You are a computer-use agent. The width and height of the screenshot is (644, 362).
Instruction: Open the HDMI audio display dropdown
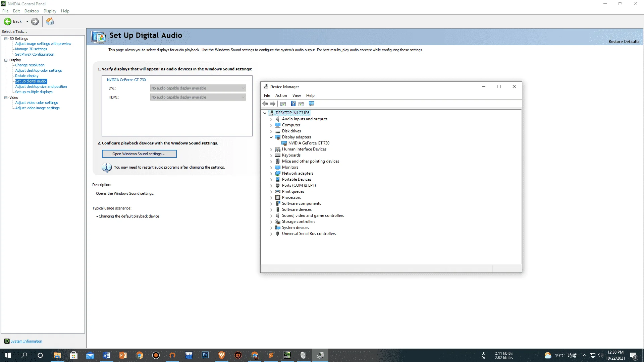(198, 97)
